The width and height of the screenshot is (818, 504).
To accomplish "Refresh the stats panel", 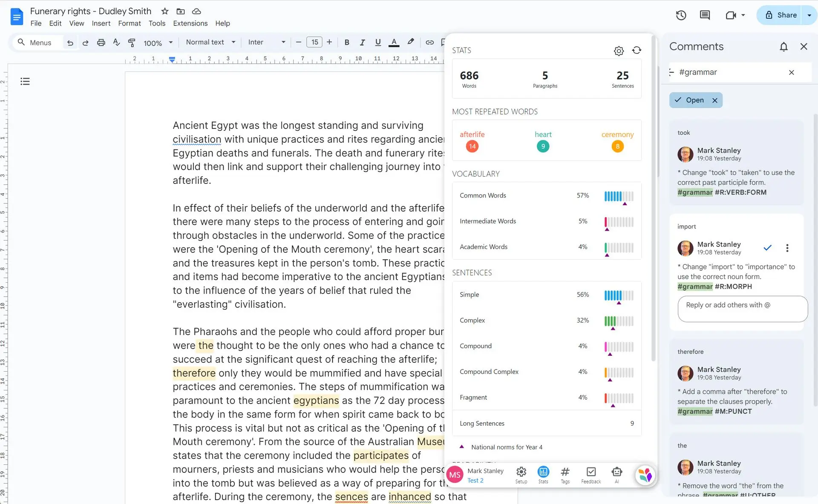I will pos(637,50).
